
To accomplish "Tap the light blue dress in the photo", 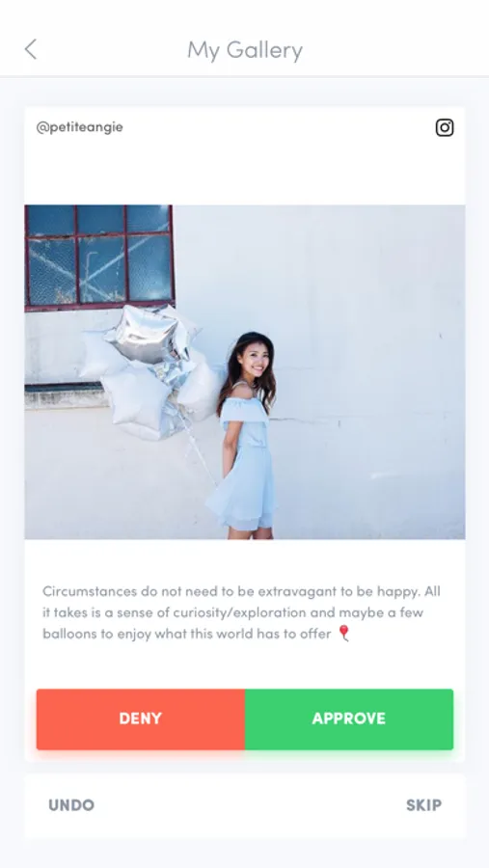I will pyautogui.click(x=245, y=465).
